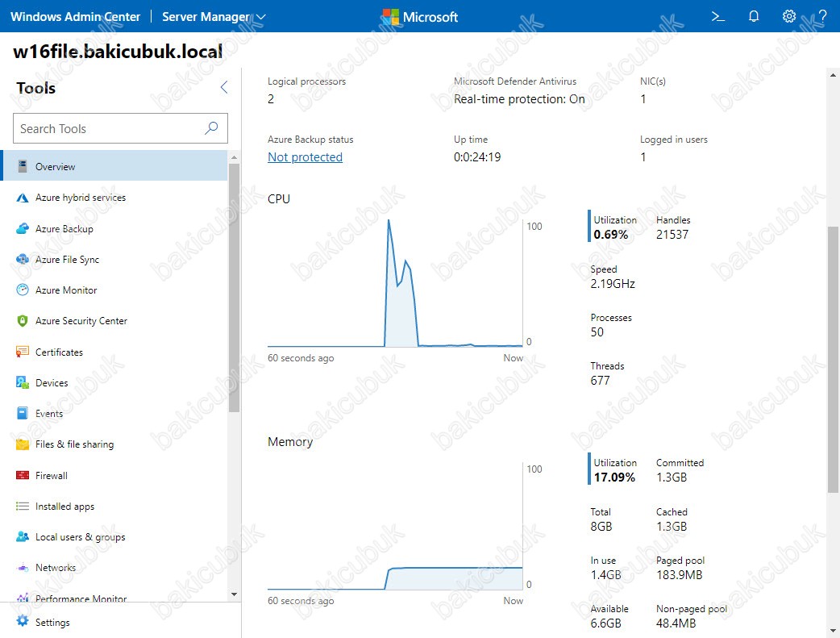This screenshot has width=840, height=638.
Task: Click the Networks icon
Action: coord(23,567)
